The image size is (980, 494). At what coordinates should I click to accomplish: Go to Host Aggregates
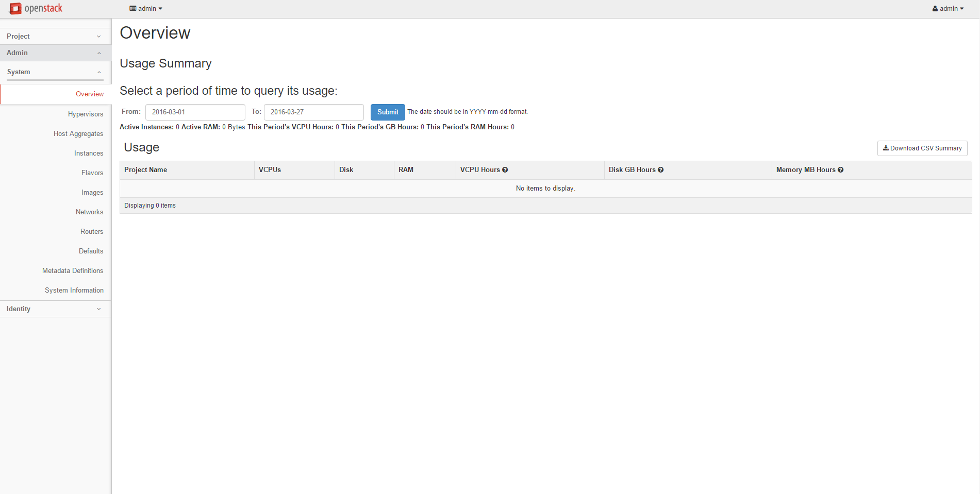(x=78, y=134)
